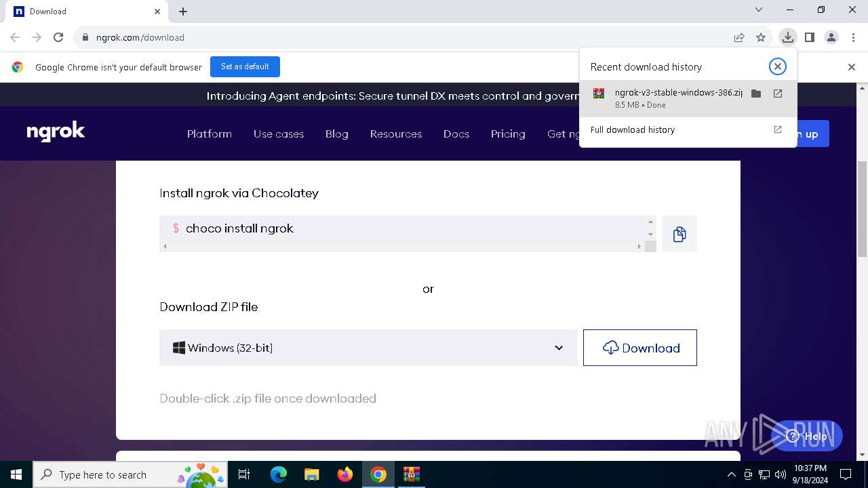Viewport: 868px width, 488px height.
Task: Open File Explorer from taskbar
Action: point(311,474)
